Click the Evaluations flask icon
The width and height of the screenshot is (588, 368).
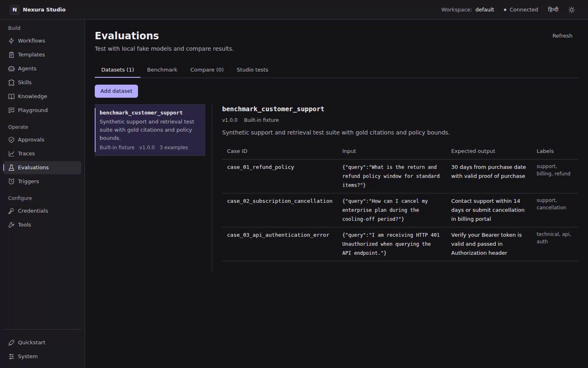click(x=11, y=168)
